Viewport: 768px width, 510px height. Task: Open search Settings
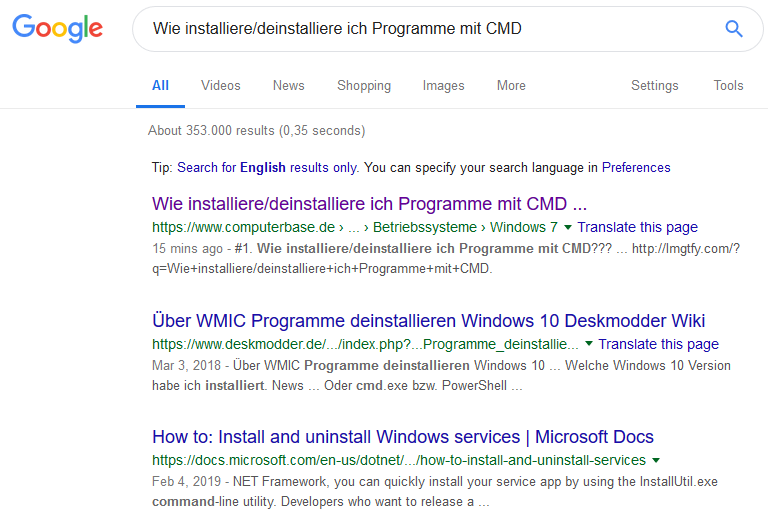tap(654, 86)
